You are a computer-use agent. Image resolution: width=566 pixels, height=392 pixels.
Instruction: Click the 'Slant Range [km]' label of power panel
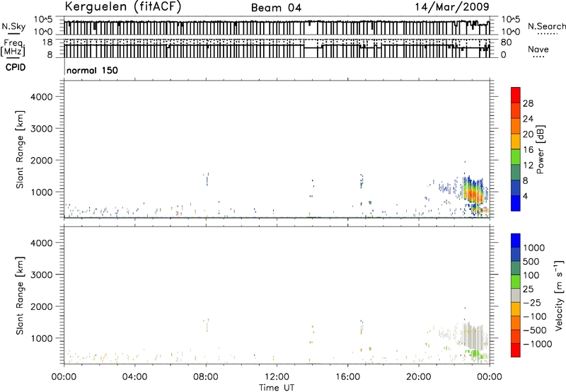(x=20, y=149)
